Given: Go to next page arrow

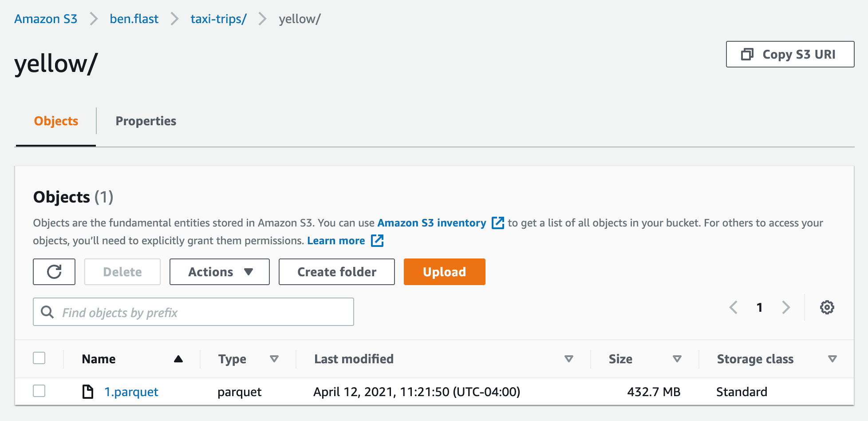Looking at the screenshot, I should [x=786, y=307].
